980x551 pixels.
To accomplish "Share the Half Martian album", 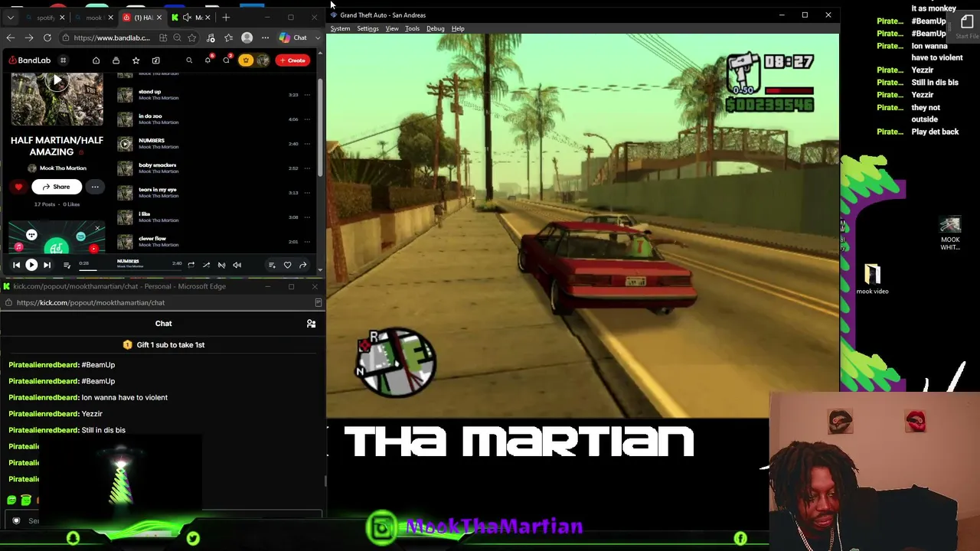I will coord(56,187).
